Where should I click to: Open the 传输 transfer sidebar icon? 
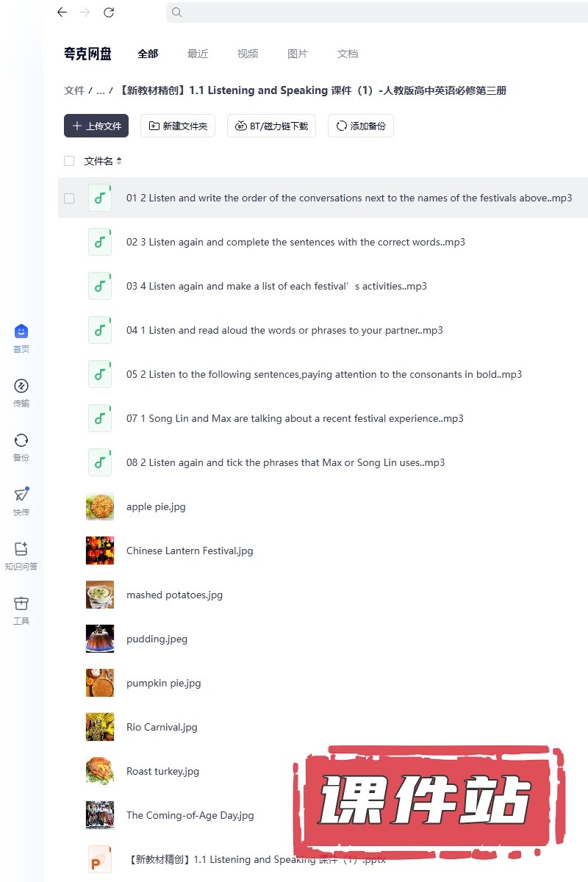click(21, 387)
